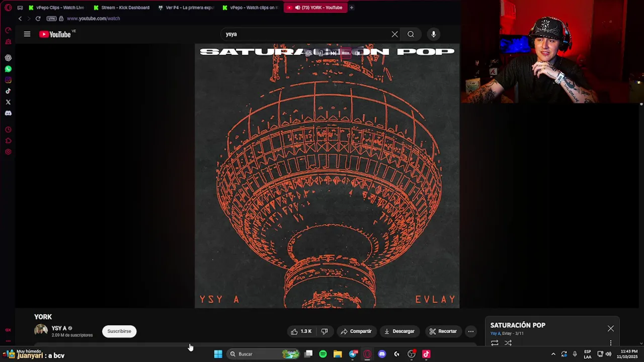The height and width of the screenshot is (362, 644).
Task: Open X (Twitter) in the Opera sidebar
Action: click(8, 102)
